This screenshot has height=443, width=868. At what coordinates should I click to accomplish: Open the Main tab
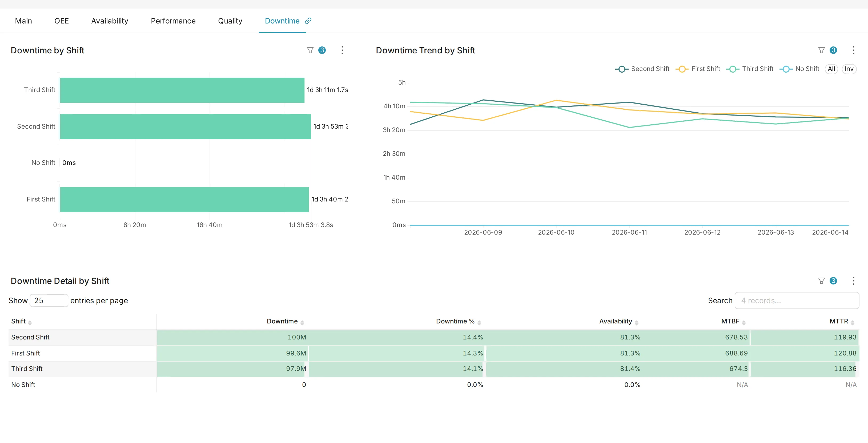click(23, 21)
